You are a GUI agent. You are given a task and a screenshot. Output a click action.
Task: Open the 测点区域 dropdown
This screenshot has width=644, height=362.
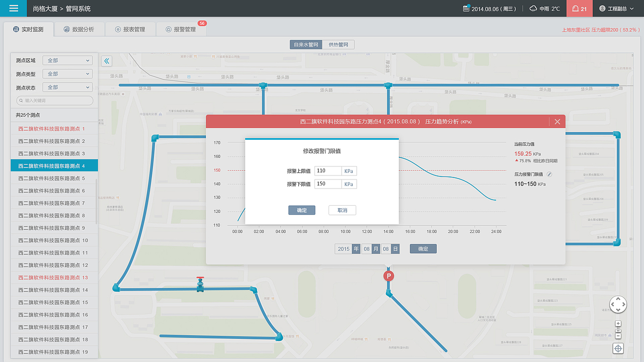68,60
